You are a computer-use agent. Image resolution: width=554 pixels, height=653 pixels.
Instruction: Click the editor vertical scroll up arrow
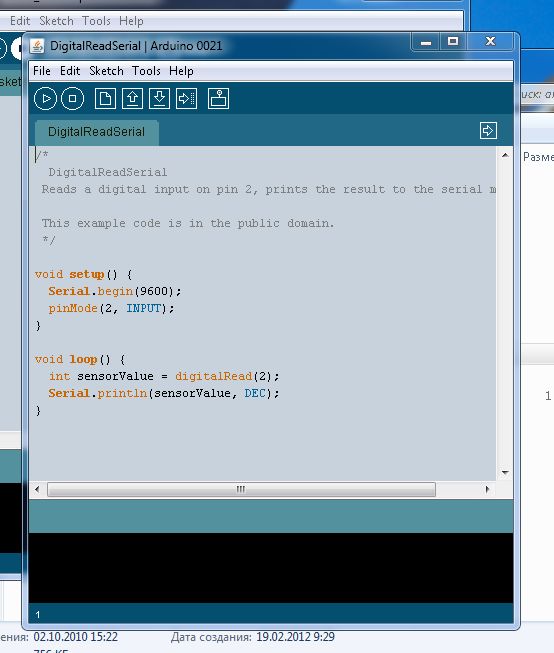[505, 155]
